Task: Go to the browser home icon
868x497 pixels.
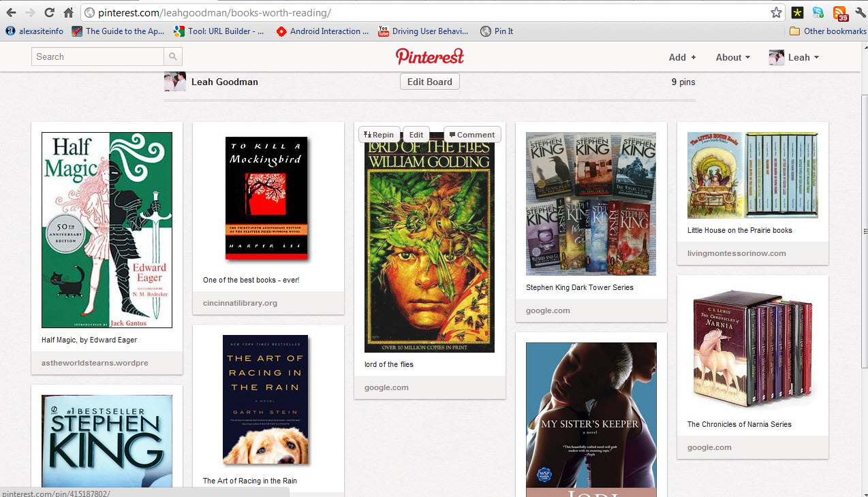Action: coord(68,12)
